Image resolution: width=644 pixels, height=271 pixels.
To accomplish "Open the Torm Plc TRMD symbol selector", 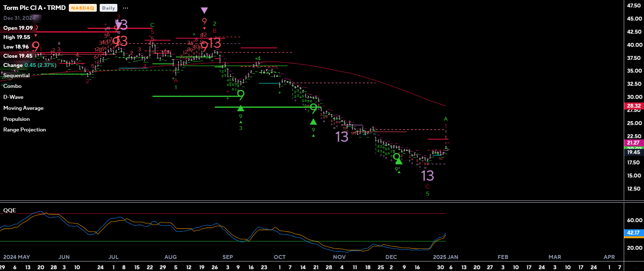I will (x=34, y=8).
